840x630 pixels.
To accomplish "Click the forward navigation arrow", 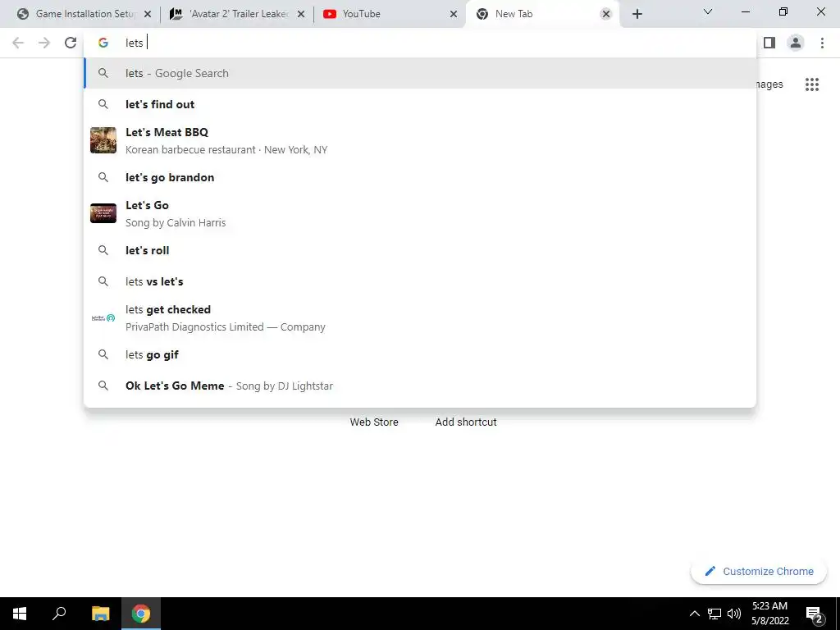I will [x=44, y=43].
